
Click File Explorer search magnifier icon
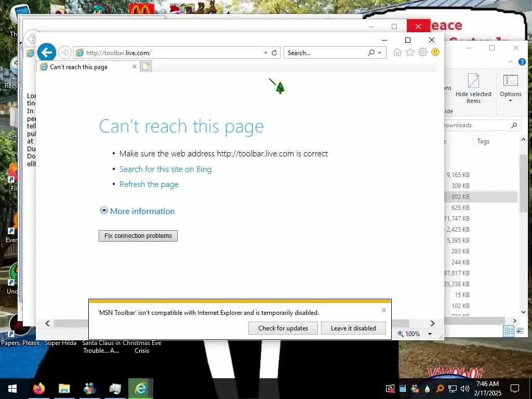[514, 125]
